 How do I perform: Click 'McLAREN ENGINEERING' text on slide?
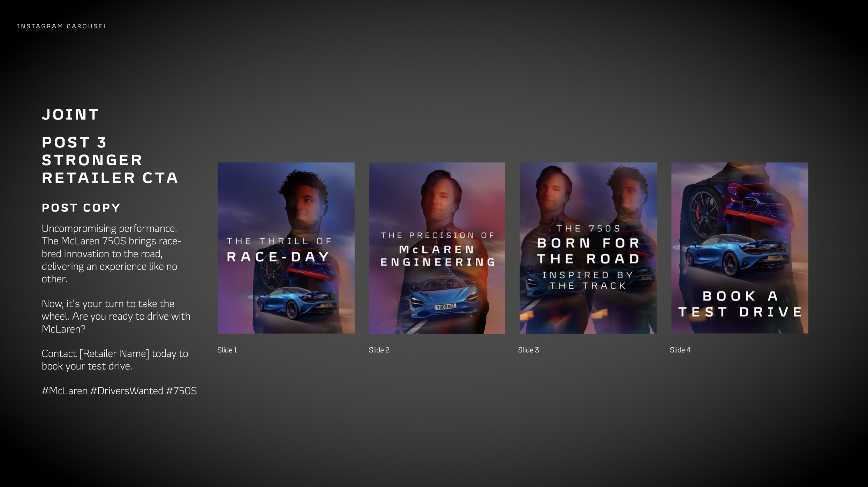tap(438, 256)
